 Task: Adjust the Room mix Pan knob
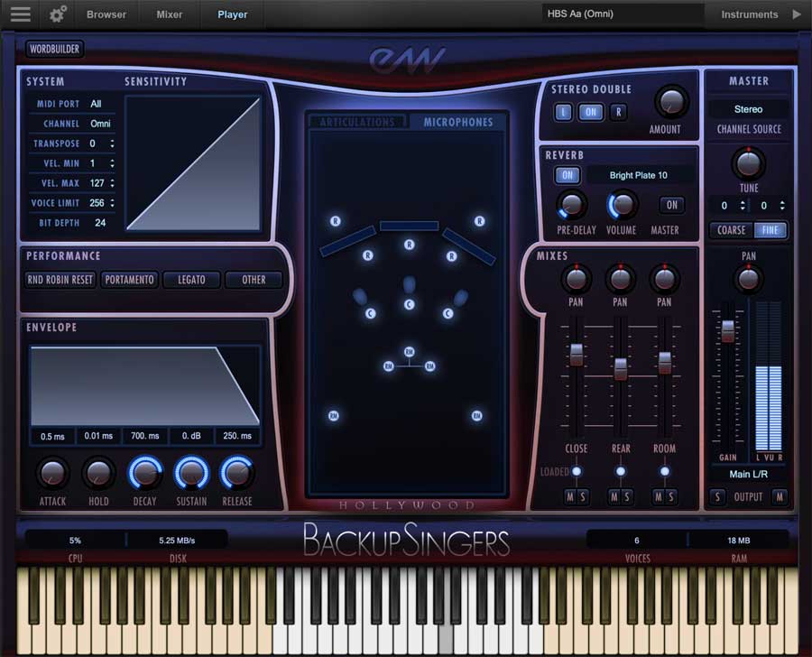pos(664,278)
